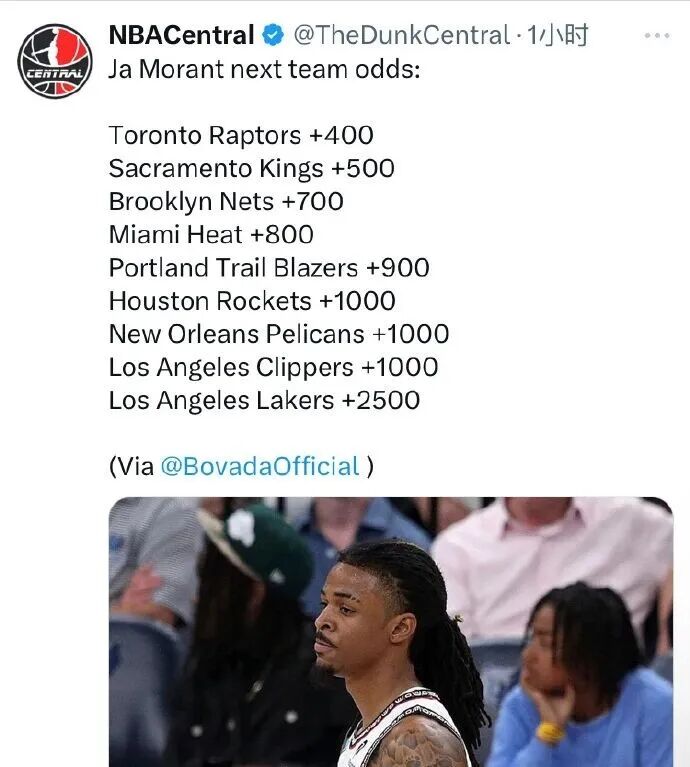The height and width of the screenshot is (767, 690).
Task: Click the NBACentral display name
Action: (x=181, y=36)
